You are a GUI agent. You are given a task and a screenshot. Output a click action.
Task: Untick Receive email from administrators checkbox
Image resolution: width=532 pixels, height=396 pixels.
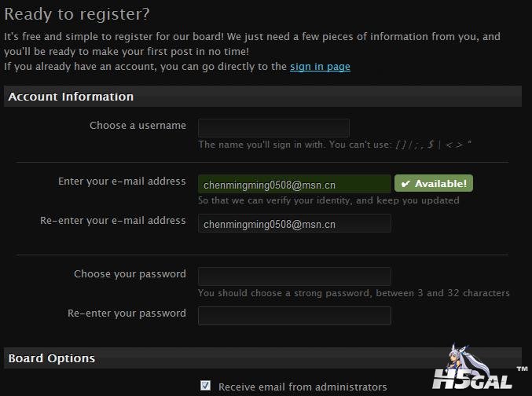[205, 386]
